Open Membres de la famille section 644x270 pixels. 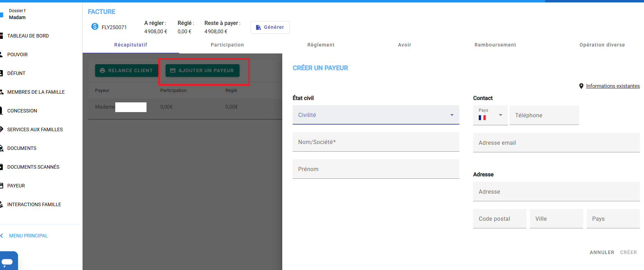pyautogui.click(x=36, y=92)
